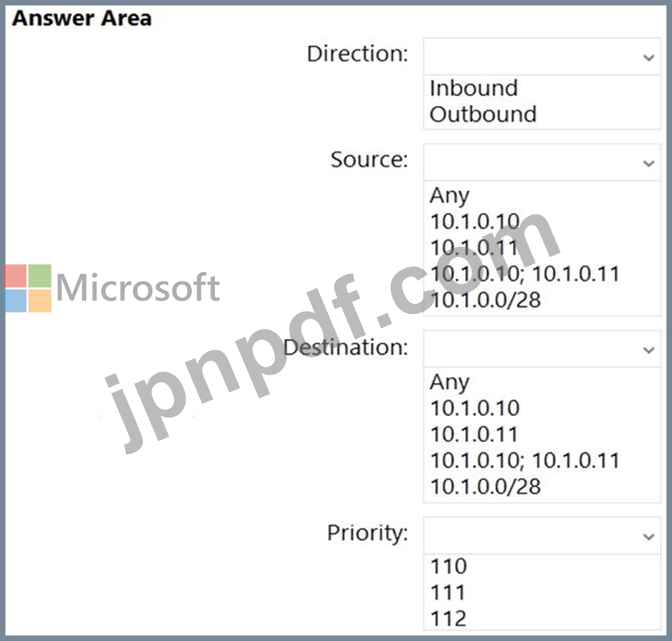The width and height of the screenshot is (672, 641).
Task: Choose 10.1.0.10 under Source
Action: coord(475,221)
